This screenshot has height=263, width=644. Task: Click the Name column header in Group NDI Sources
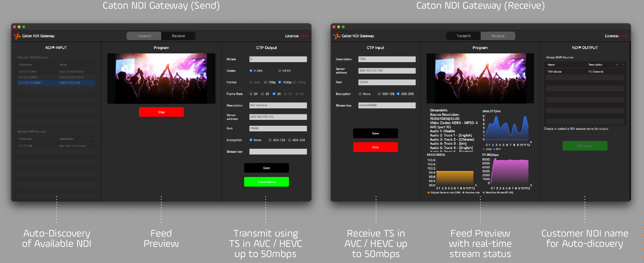pos(551,65)
